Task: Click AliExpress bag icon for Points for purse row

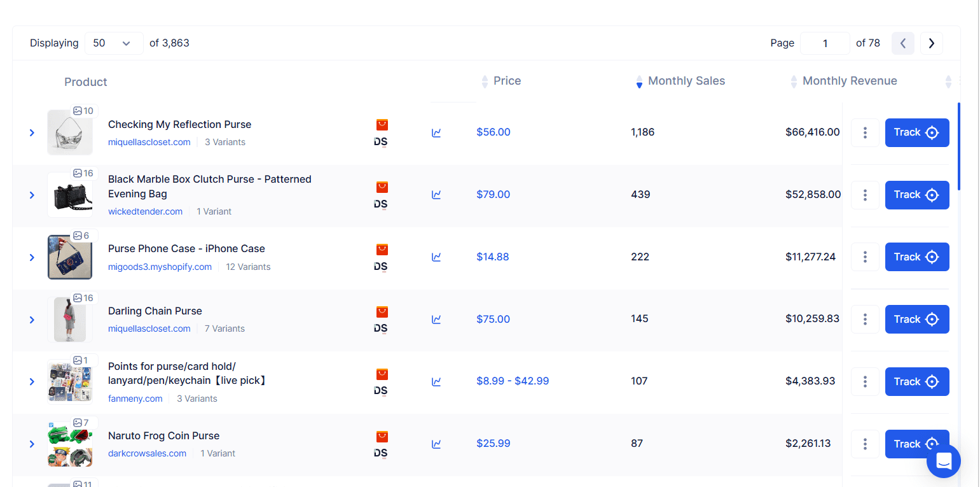Action: pyautogui.click(x=382, y=374)
